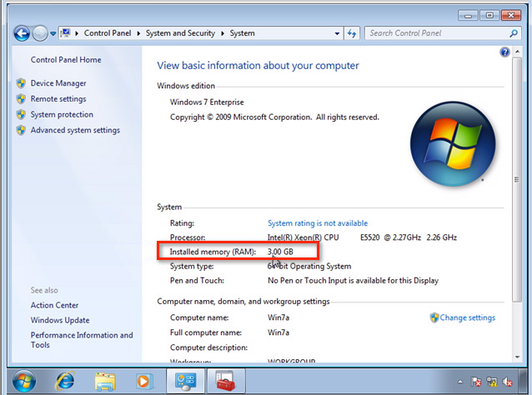Click Change settings link

468,317
